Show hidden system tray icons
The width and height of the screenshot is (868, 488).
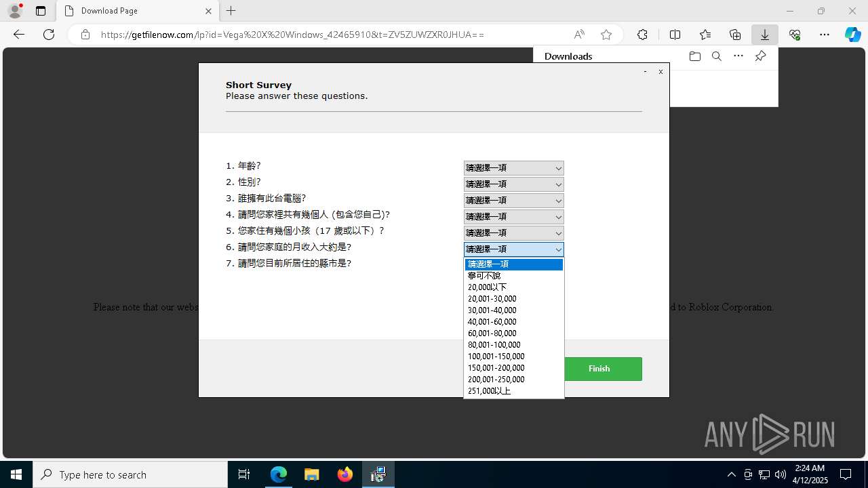[x=731, y=474]
